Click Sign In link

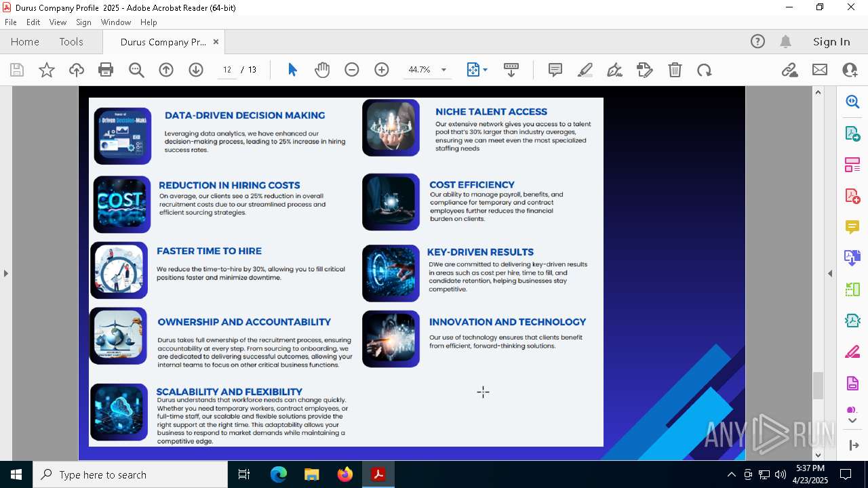point(831,41)
